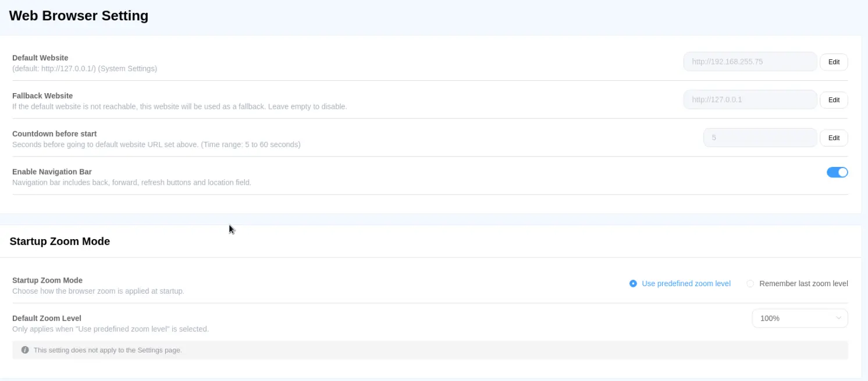Screen dimensions: 868x381
Task: Click 'Choose how the browser zoom is applied' text
Action: (x=98, y=291)
